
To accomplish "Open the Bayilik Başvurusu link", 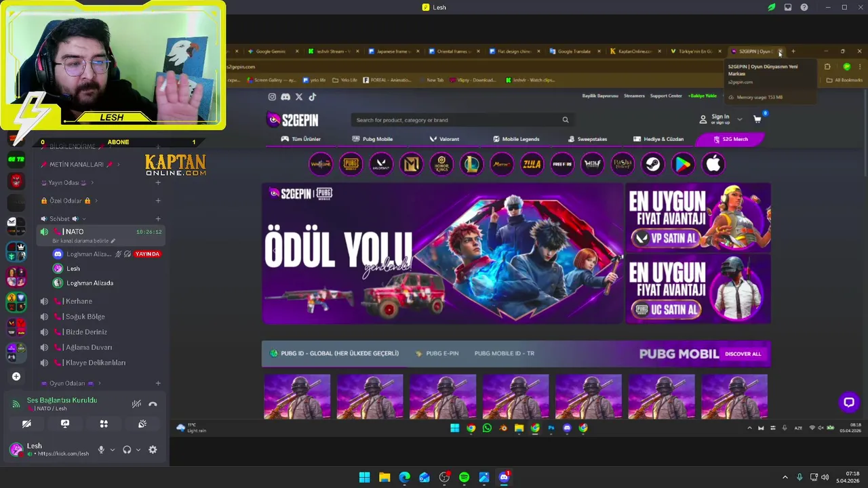I will pyautogui.click(x=600, y=96).
